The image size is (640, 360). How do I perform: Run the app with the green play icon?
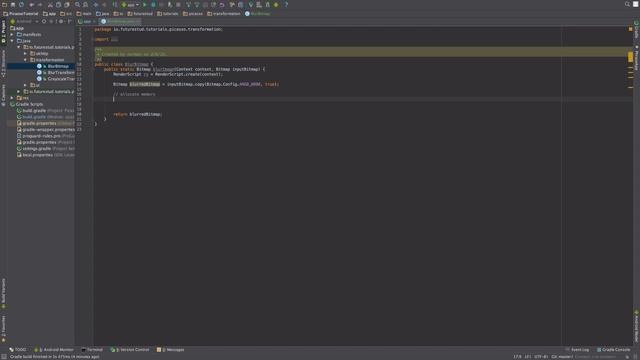tap(145, 4)
